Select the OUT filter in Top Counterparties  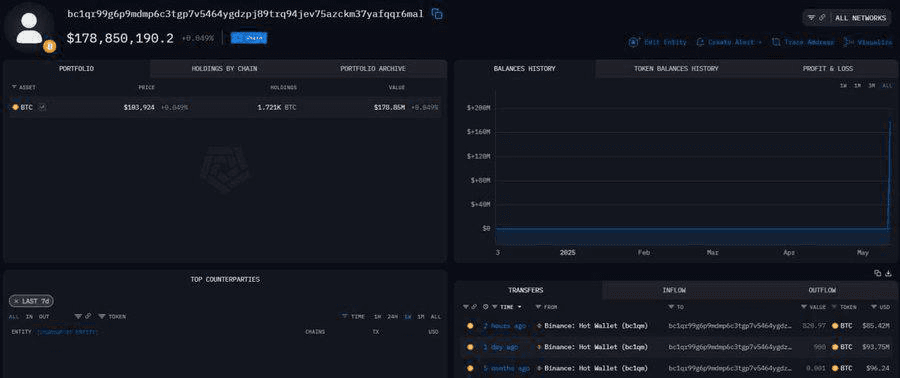pyautogui.click(x=44, y=317)
